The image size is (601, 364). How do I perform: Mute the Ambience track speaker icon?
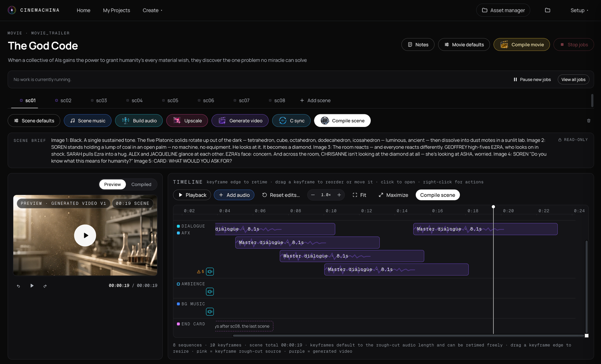tap(210, 292)
